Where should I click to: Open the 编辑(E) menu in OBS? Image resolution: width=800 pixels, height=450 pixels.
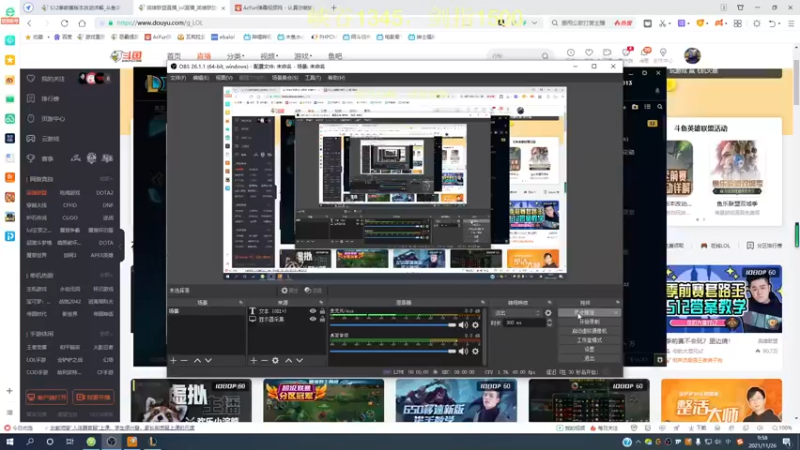tap(200, 77)
